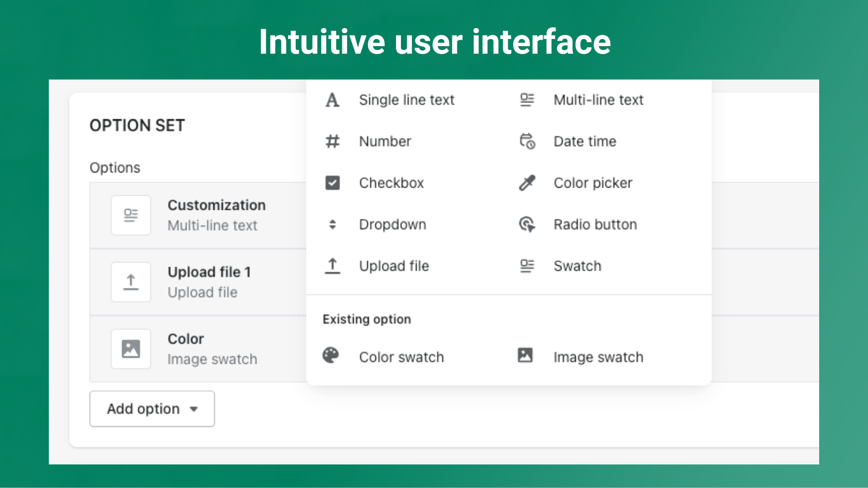The image size is (868, 488).
Task: Open the Customization option row
Action: [216, 215]
